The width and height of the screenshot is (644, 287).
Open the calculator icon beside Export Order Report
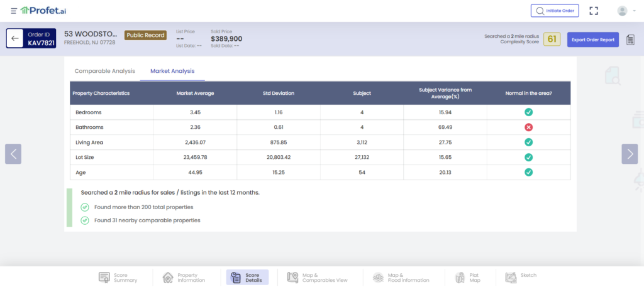click(x=630, y=40)
